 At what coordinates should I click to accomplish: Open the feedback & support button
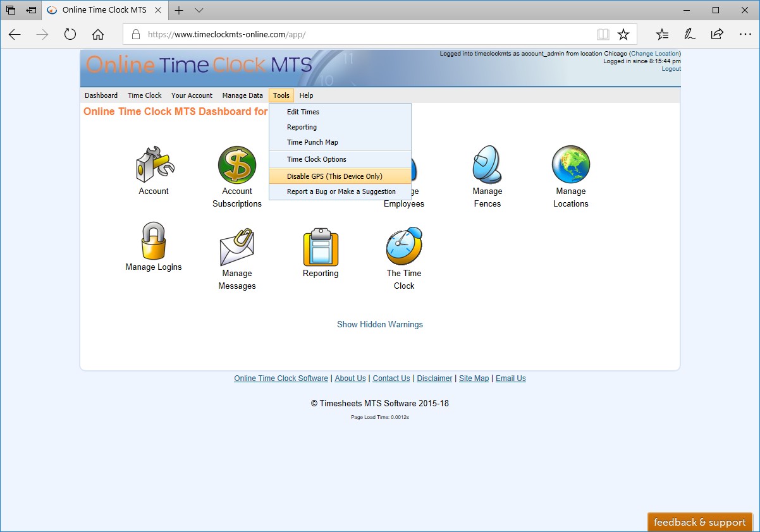700,523
